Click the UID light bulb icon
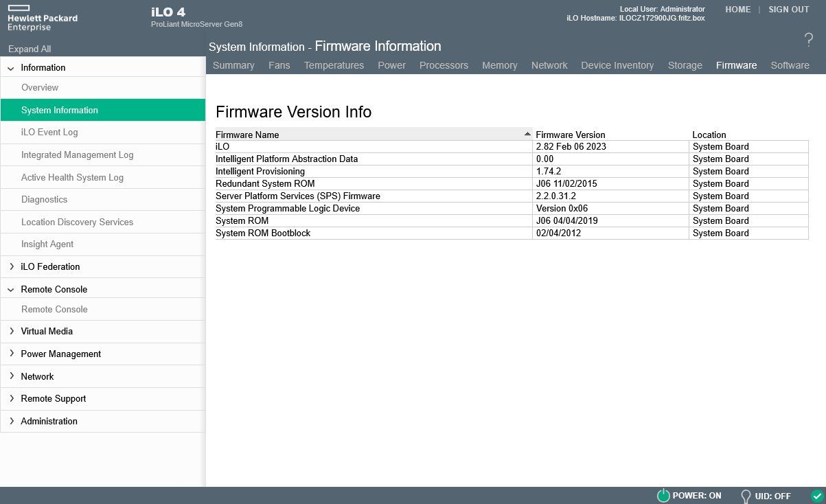Screen dimensions: 826x504 (x=745, y=496)
